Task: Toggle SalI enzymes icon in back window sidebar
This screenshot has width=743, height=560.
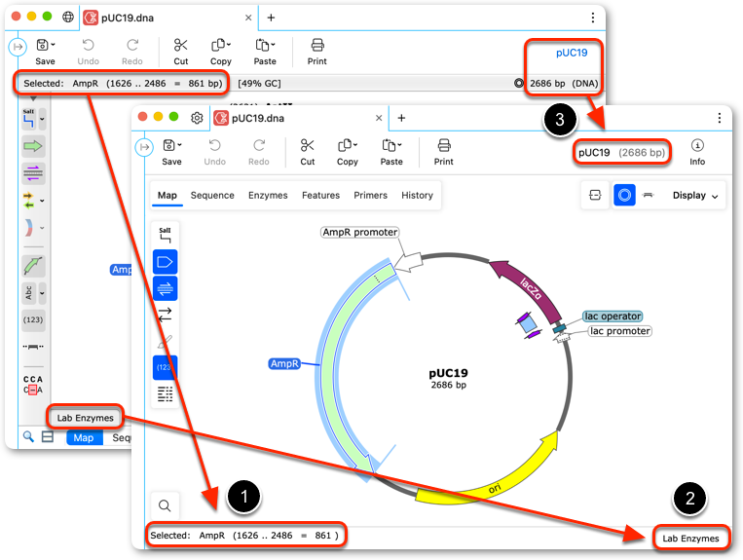Action: pos(29,119)
